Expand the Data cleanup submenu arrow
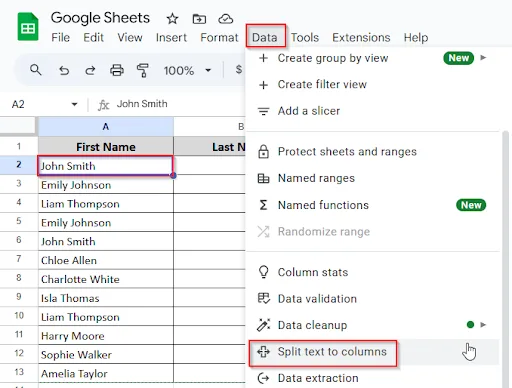Viewport: 512px width, 388px height. pyautogui.click(x=483, y=325)
